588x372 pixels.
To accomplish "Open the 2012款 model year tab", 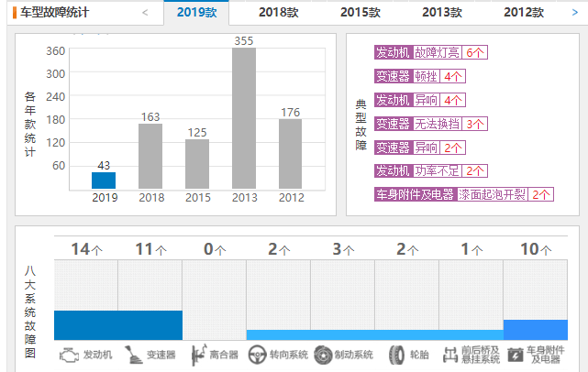I will (523, 13).
